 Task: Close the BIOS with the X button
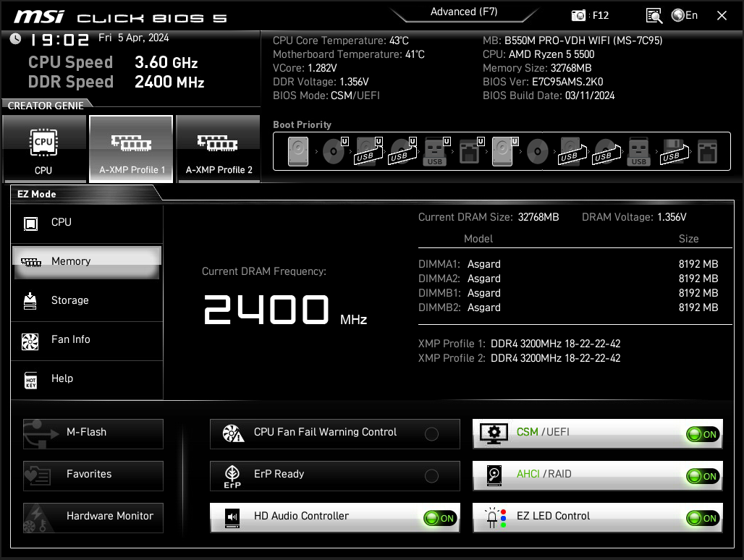[722, 16]
